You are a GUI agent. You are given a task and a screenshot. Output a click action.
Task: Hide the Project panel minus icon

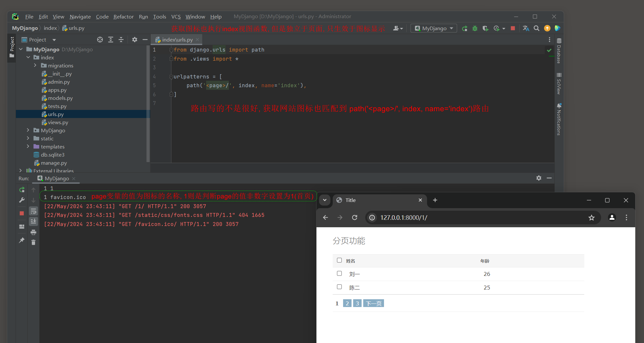[x=145, y=40]
